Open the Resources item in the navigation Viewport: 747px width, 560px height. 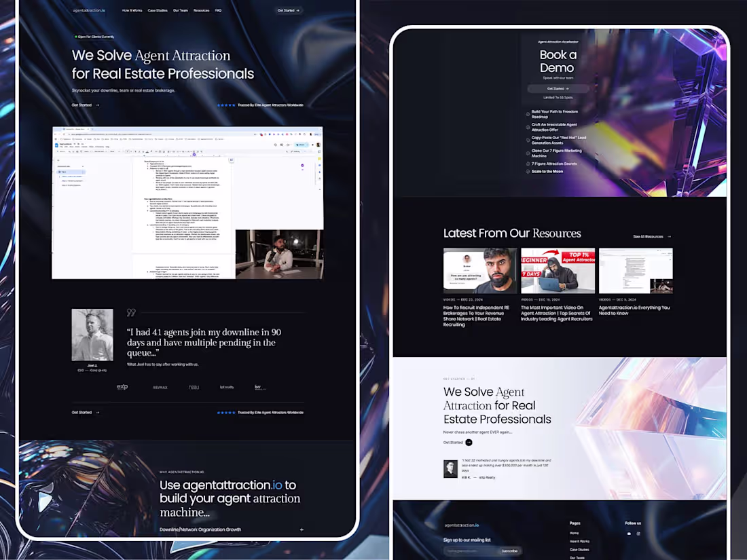click(202, 10)
